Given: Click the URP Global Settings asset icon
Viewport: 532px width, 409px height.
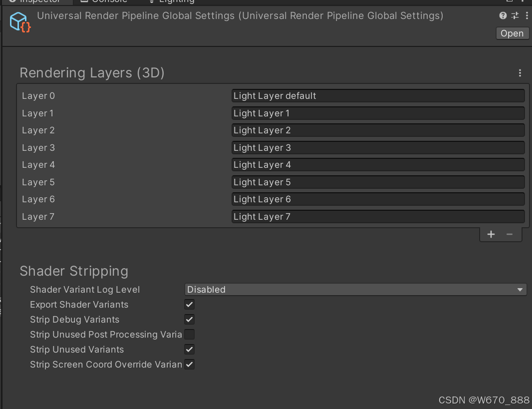Looking at the screenshot, I should pos(19,22).
